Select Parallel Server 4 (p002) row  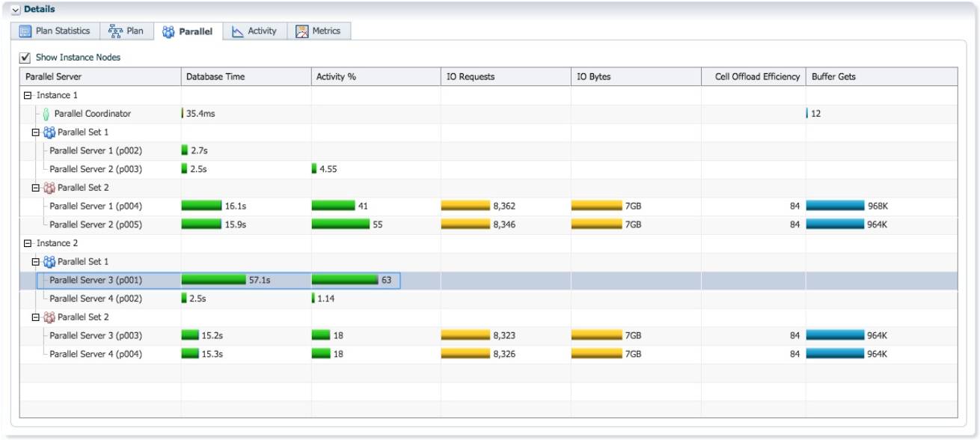(x=489, y=299)
